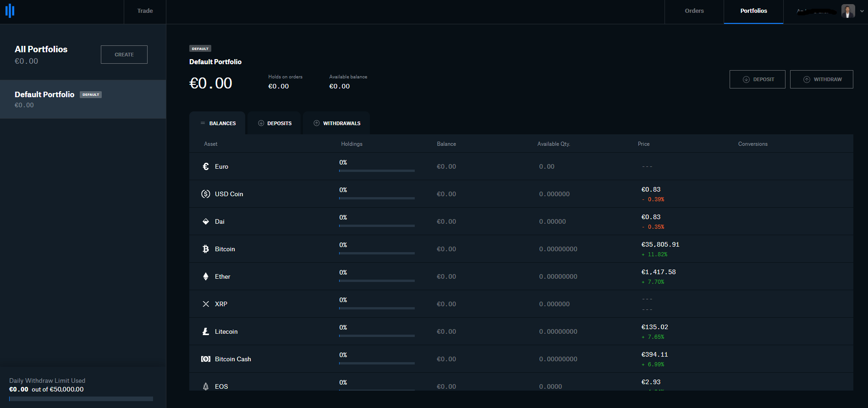Go to the Trade page
Image resolution: width=868 pixels, height=408 pixels.
coord(145,11)
